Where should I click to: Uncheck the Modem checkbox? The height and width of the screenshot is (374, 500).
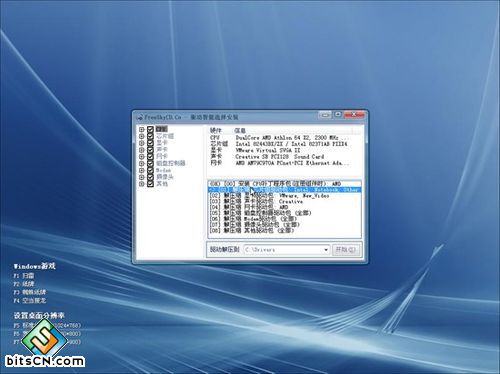click(x=150, y=170)
